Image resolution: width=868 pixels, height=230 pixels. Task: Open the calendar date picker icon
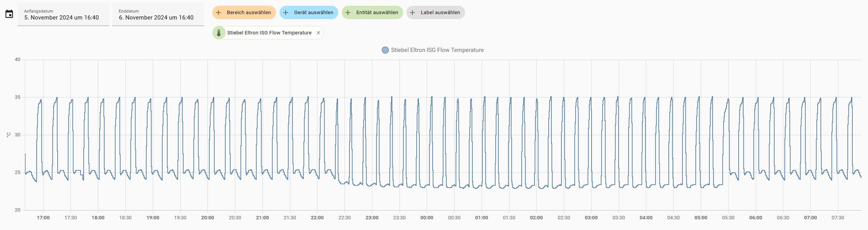(x=9, y=14)
